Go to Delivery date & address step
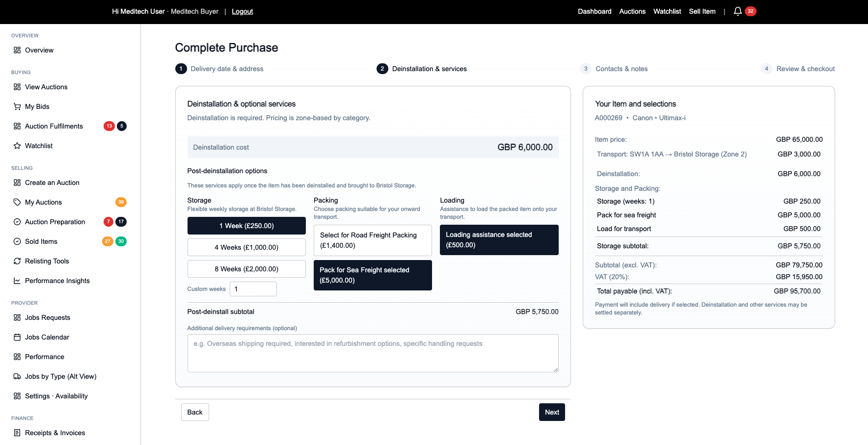Screen dimensions: 868x445 (226, 69)
